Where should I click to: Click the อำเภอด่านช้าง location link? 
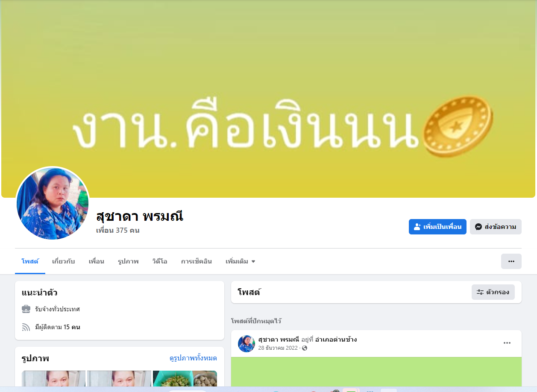336,339
